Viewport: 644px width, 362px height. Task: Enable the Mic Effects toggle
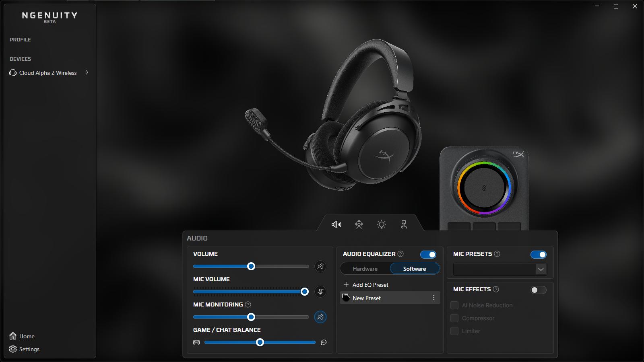(x=538, y=290)
